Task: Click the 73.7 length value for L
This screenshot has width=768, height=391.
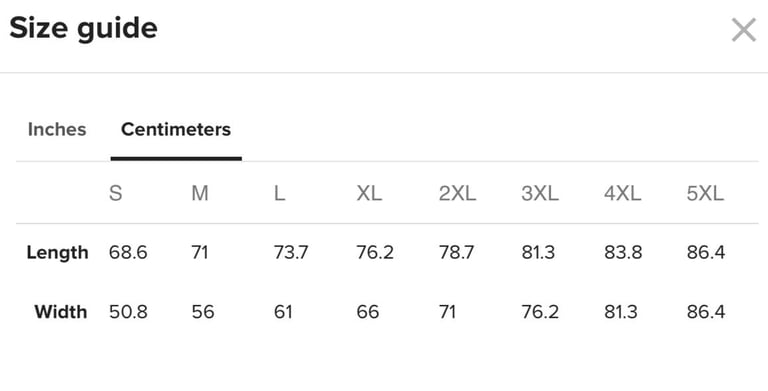Action: point(291,253)
